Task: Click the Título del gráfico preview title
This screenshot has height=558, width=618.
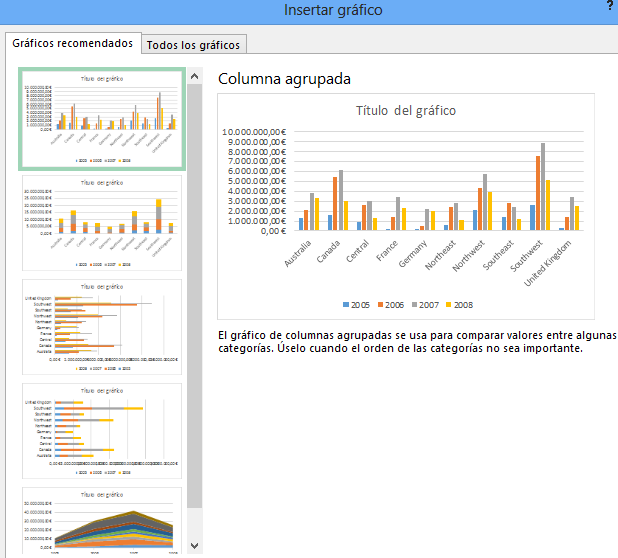Action: pyautogui.click(x=406, y=111)
